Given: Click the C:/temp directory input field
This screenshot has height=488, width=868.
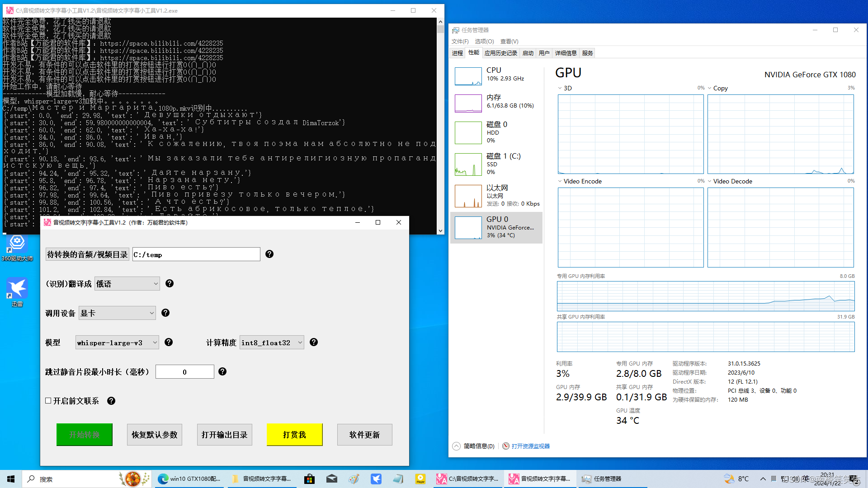Looking at the screenshot, I should (x=196, y=254).
